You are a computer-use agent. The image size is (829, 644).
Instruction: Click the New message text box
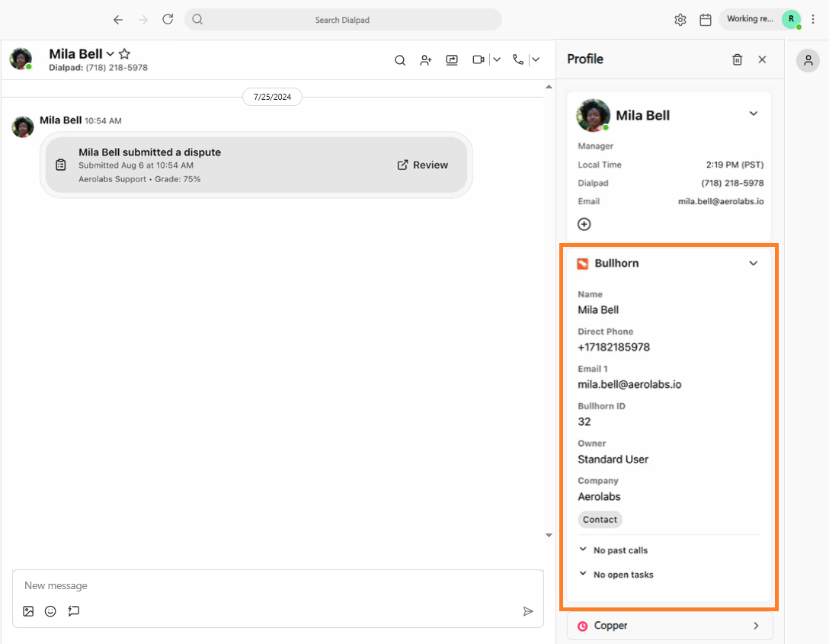(x=278, y=586)
